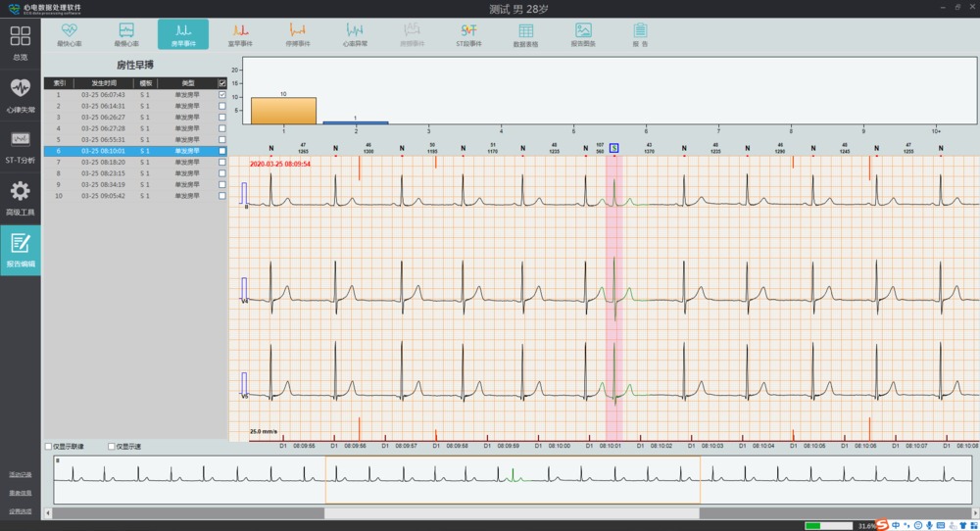This screenshot has height=531, width=980.
Task: Select the 心率异常 toolbar icon
Action: 354,34
